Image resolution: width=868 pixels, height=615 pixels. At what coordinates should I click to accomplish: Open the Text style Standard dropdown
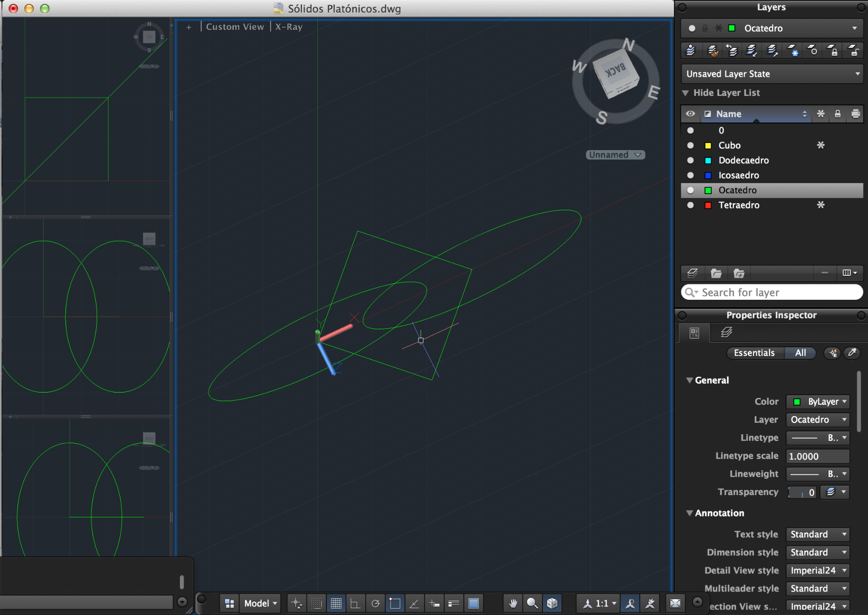pyautogui.click(x=817, y=535)
